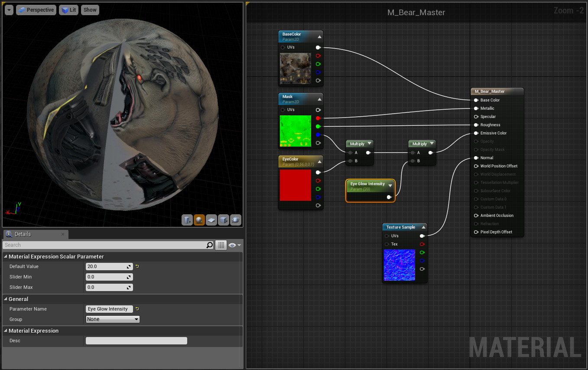588x370 pixels.
Task: Open the viewport options dropdown arrow
Action: coord(9,10)
